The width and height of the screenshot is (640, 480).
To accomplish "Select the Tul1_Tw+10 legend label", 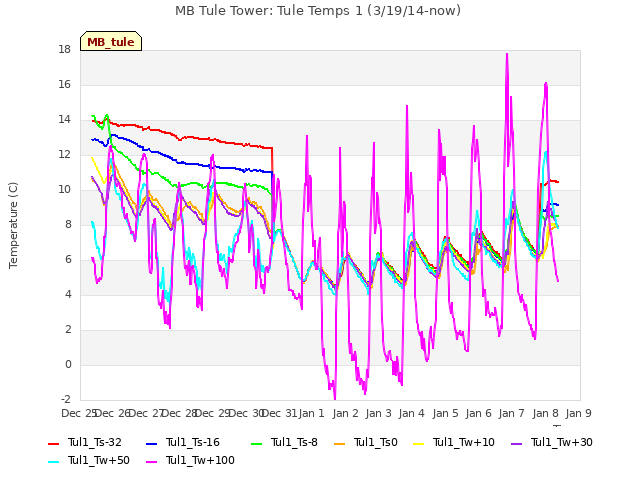I will pyautogui.click(x=464, y=442).
